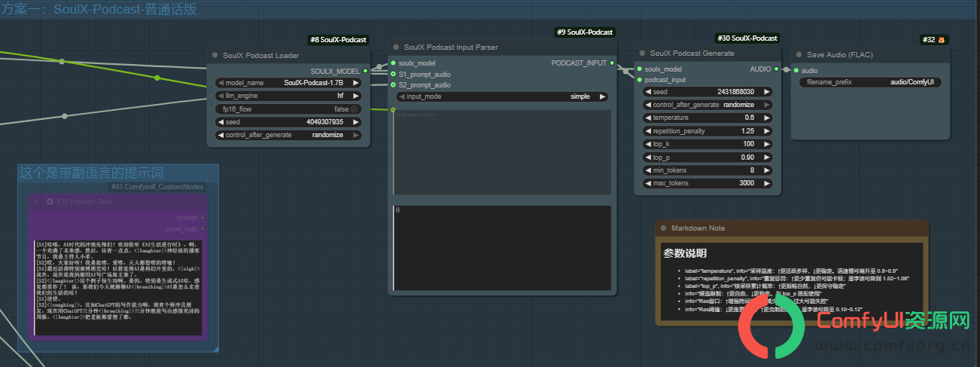The width and height of the screenshot is (980, 367).
Task: Click the top_p 0.90 value field
Action: pos(708,158)
